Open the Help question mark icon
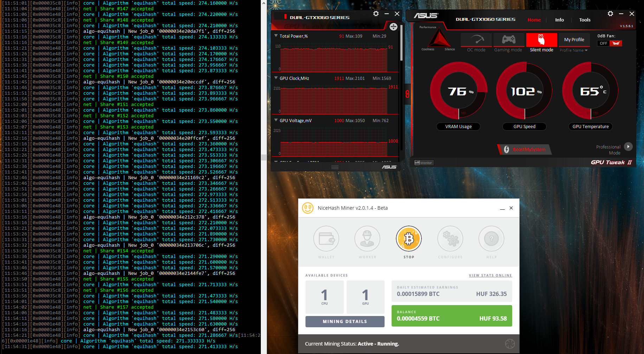Viewport: 644px width, 354px height. coord(491,239)
